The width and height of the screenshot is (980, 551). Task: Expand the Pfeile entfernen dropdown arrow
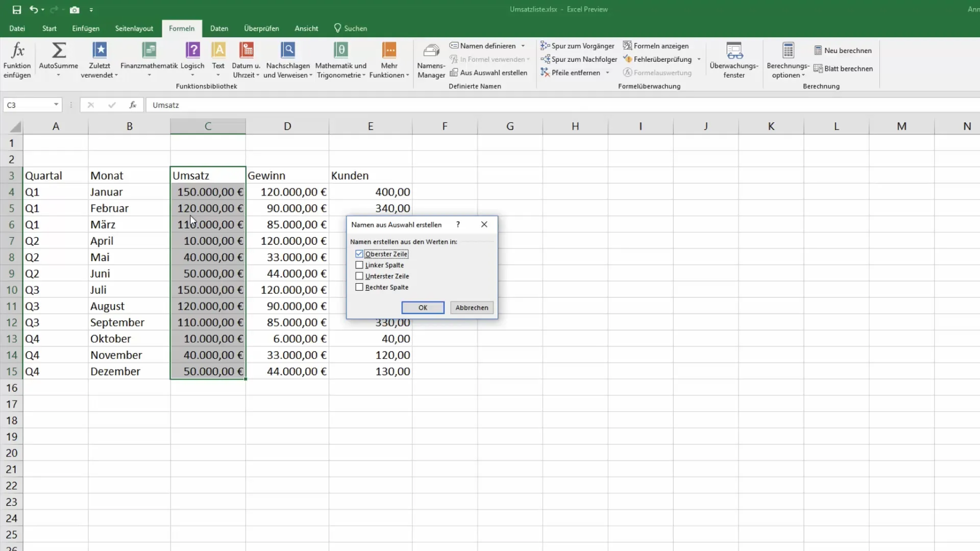coord(607,72)
